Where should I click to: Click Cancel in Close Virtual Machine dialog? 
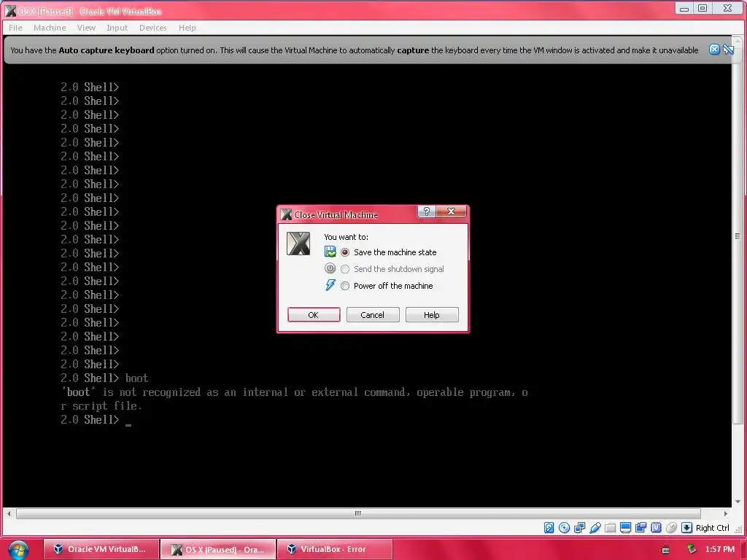(373, 315)
